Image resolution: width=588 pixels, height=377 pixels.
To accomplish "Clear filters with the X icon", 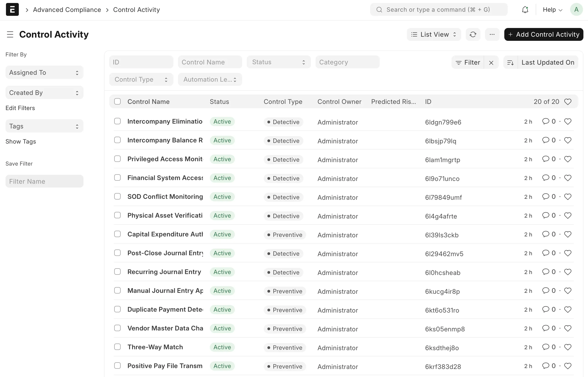I will pos(491,63).
